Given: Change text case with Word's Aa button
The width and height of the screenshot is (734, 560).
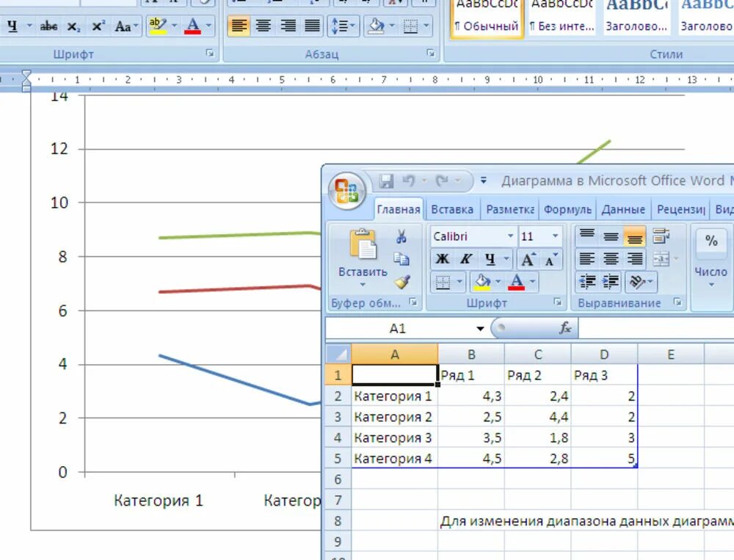Looking at the screenshot, I should pos(126,26).
